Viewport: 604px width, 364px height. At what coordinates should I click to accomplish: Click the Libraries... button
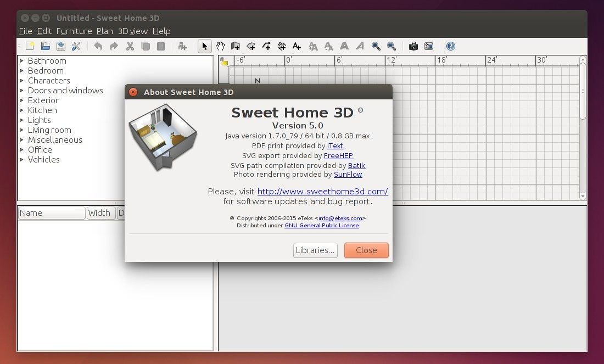pyautogui.click(x=315, y=250)
